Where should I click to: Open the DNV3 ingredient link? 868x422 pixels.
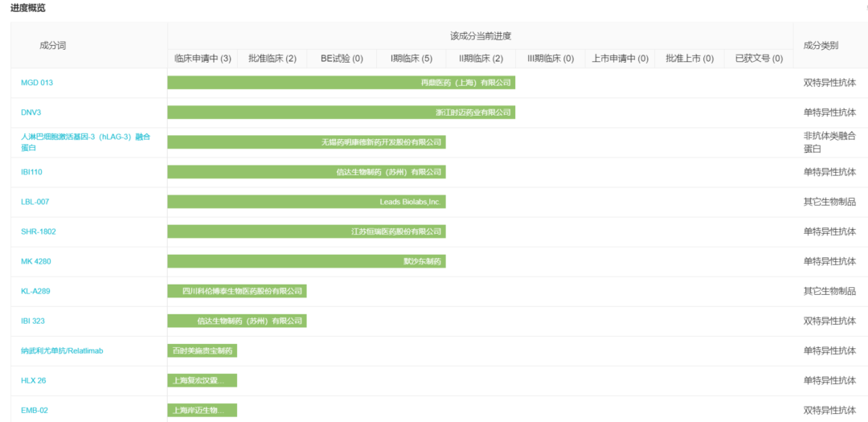tap(31, 113)
